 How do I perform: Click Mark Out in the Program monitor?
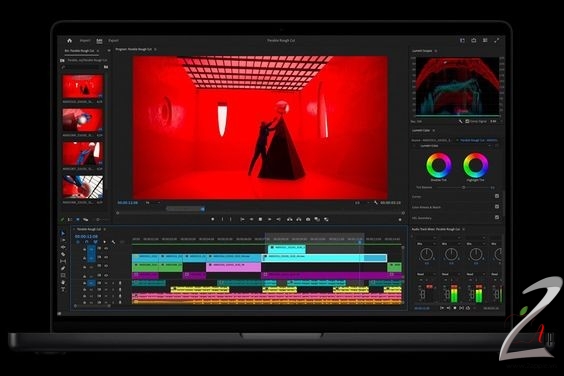(231, 219)
